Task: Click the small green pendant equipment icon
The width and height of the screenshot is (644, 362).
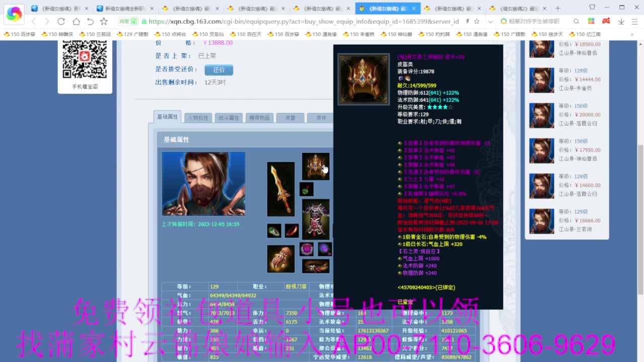Action: point(306,189)
